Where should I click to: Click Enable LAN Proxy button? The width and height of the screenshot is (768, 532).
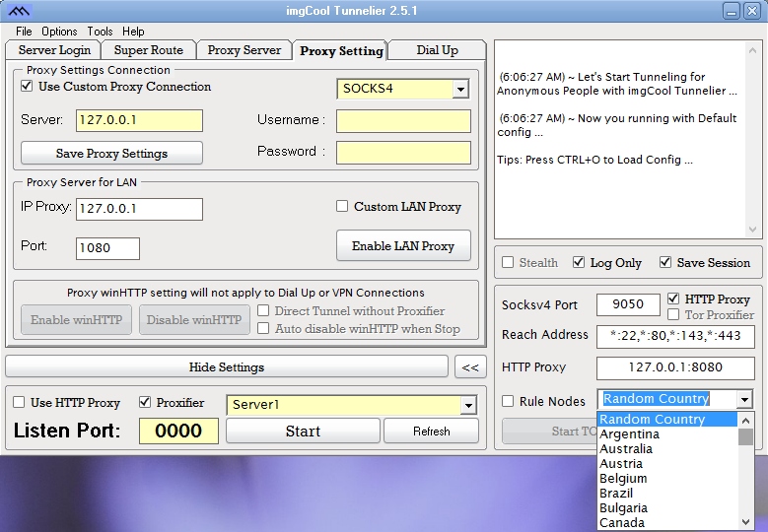click(x=403, y=245)
